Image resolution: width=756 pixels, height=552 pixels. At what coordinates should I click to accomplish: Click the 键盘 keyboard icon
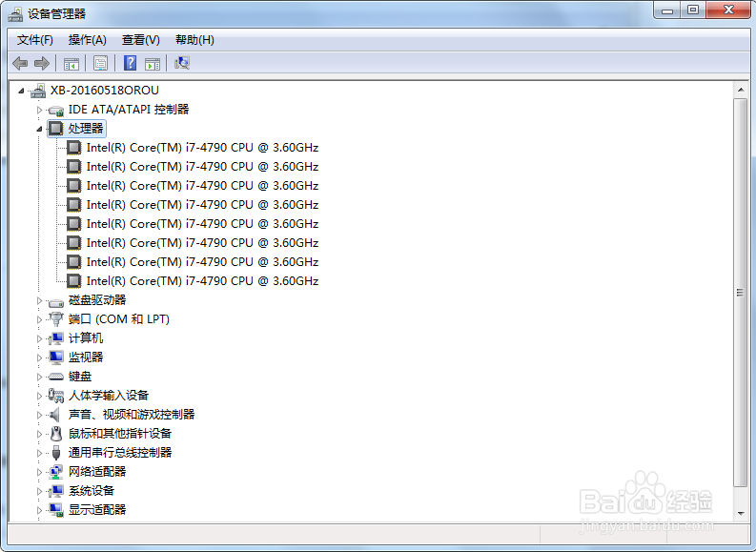tap(56, 377)
